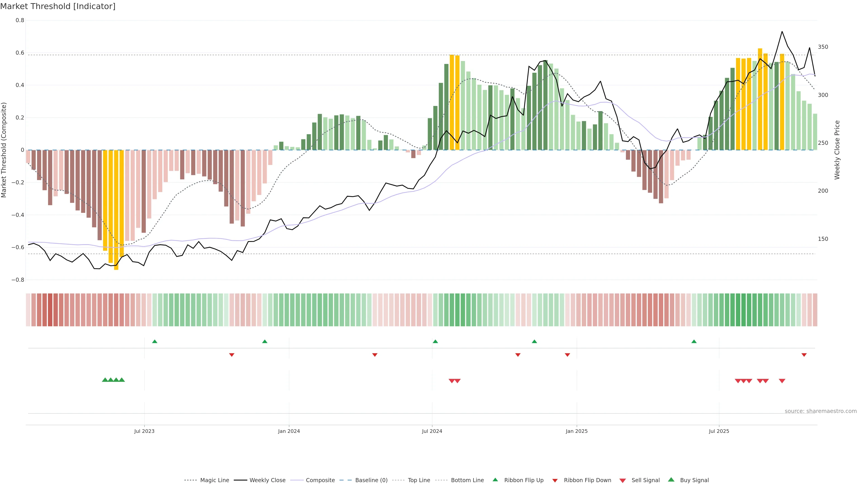Click the Ribbon Flip Up marker just after Jul 2024
868x488 pixels.
(x=435, y=342)
